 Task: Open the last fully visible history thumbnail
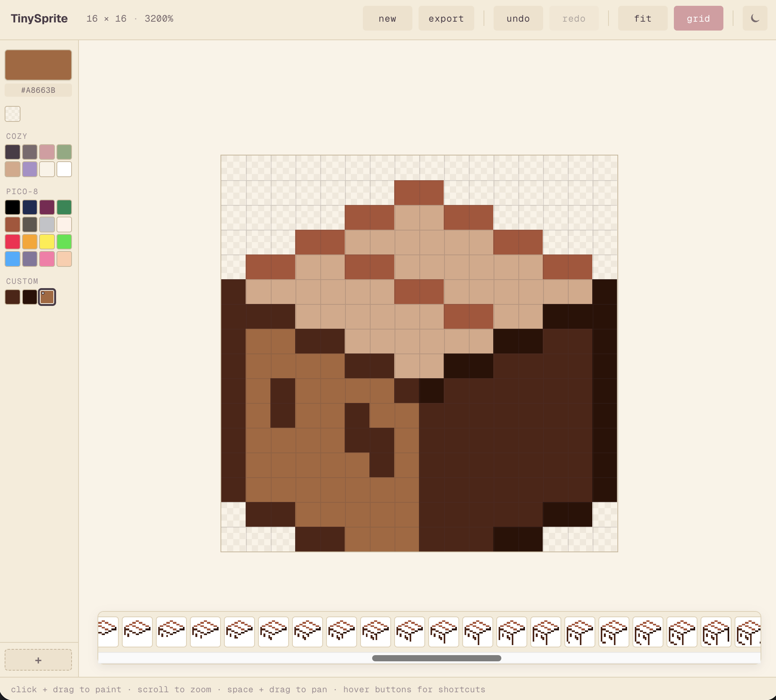click(716, 632)
